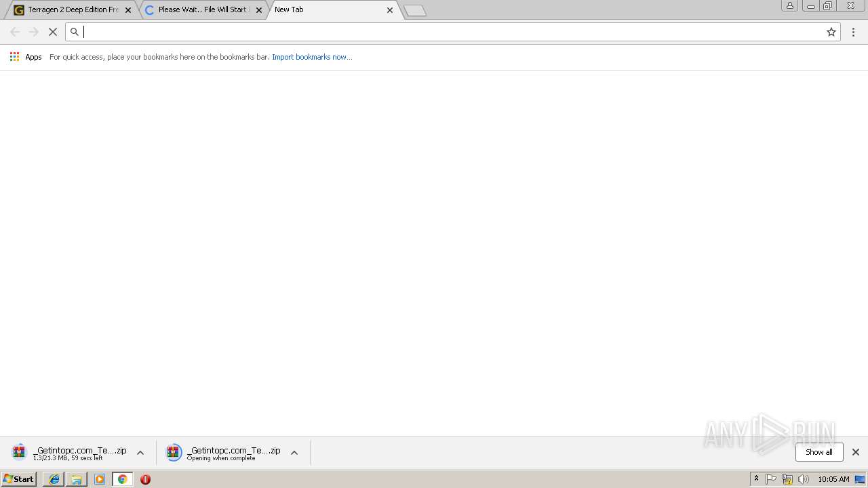Close the Please Wait tab

pyautogui.click(x=259, y=10)
